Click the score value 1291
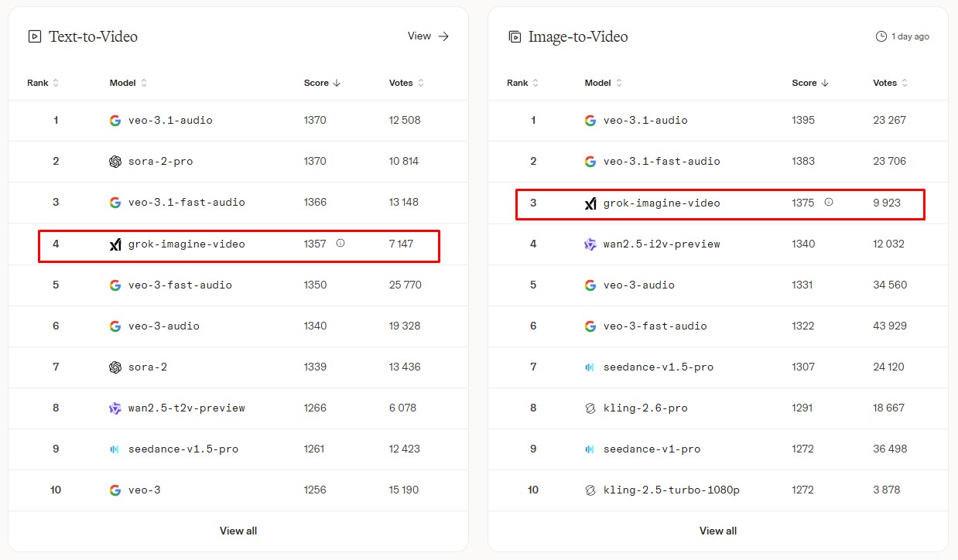 [802, 408]
